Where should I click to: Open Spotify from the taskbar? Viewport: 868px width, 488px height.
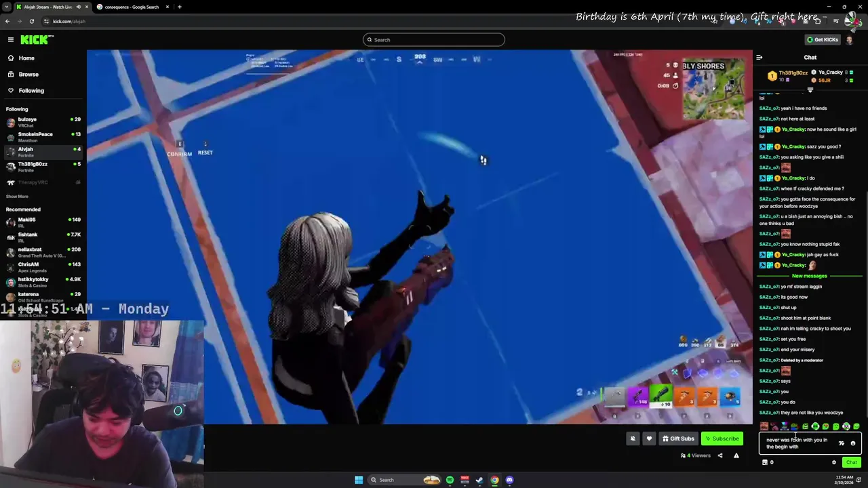450,480
